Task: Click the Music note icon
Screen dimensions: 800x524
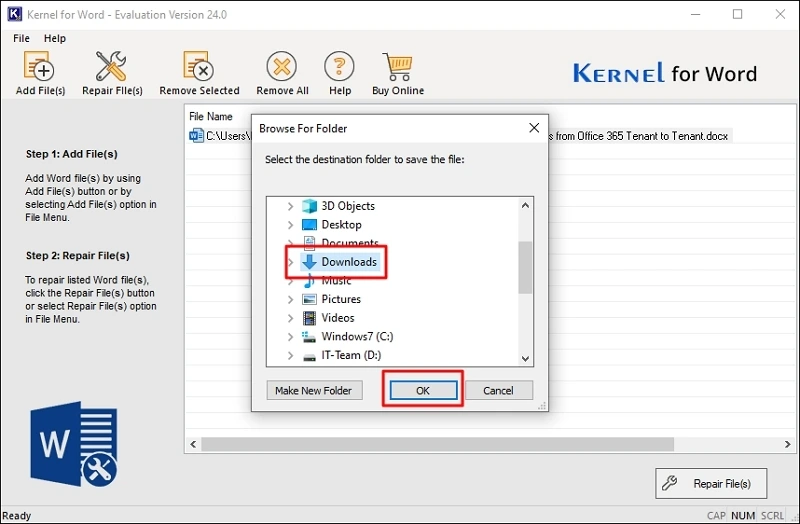Action: 309,281
